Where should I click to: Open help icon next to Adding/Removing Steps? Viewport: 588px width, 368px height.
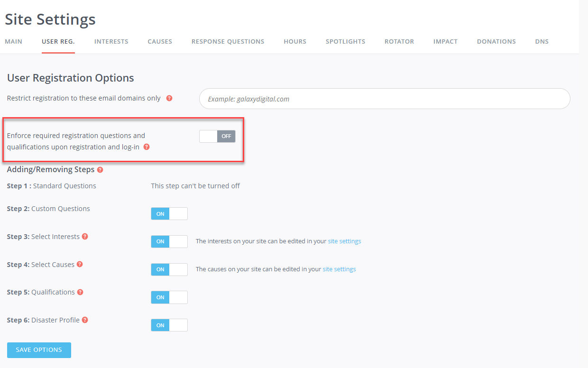(x=100, y=170)
